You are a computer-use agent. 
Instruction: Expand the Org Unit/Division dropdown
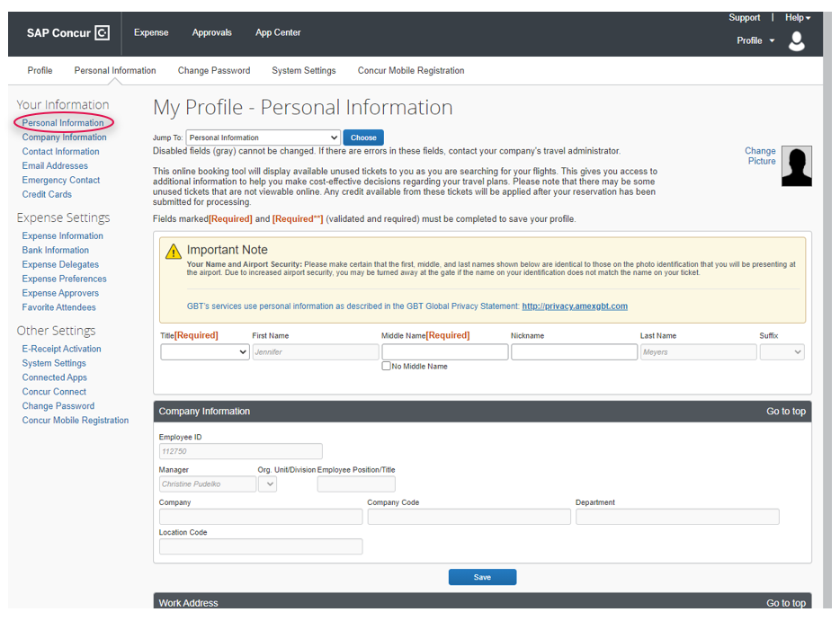pyautogui.click(x=267, y=483)
